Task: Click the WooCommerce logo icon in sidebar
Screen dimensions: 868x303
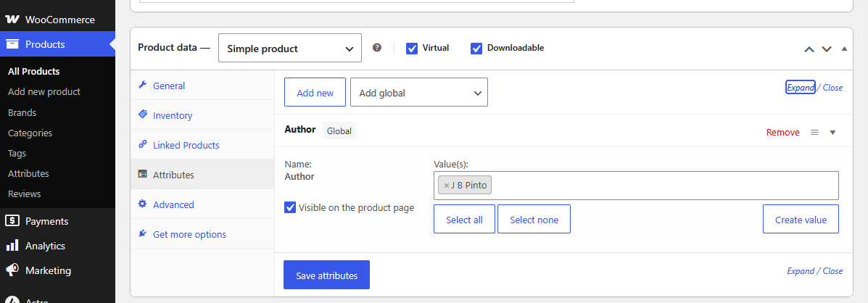Action: (x=12, y=20)
